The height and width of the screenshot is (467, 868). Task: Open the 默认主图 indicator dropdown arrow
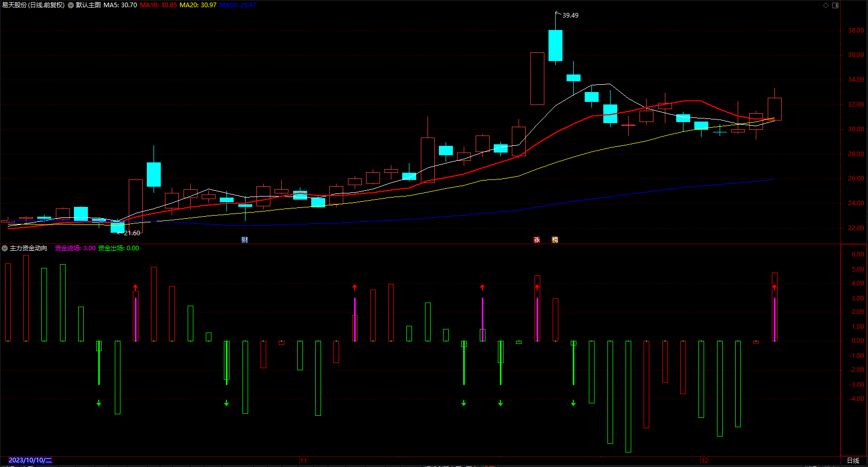[x=71, y=5]
